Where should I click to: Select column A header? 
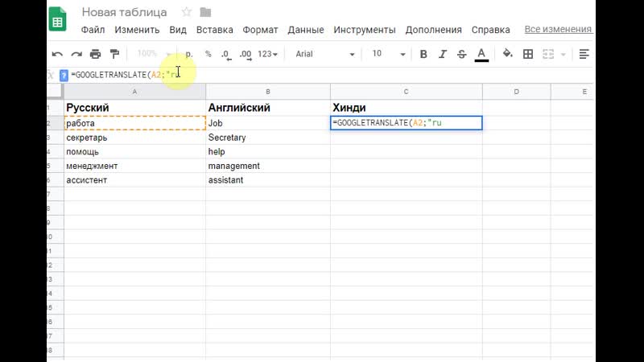134,92
